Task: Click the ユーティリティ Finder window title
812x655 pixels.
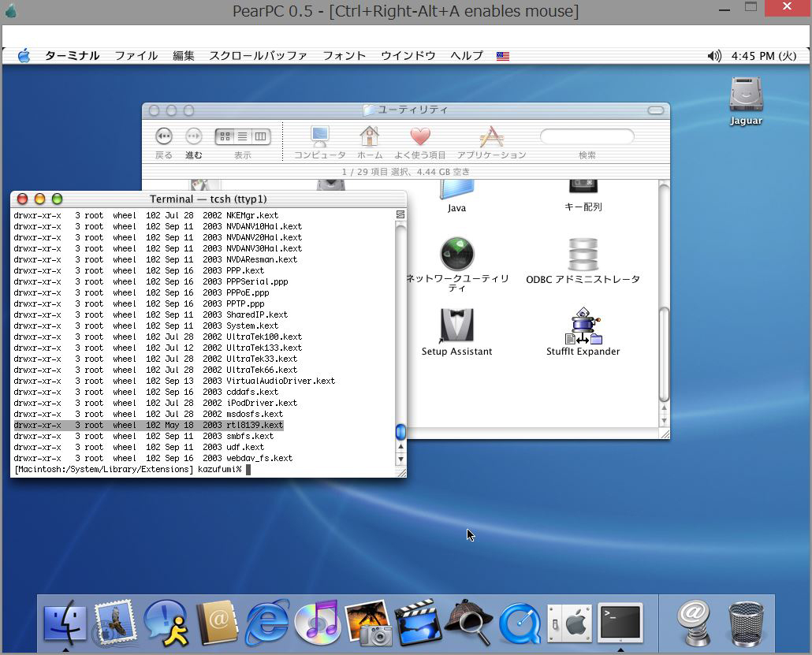Action: [x=406, y=110]
